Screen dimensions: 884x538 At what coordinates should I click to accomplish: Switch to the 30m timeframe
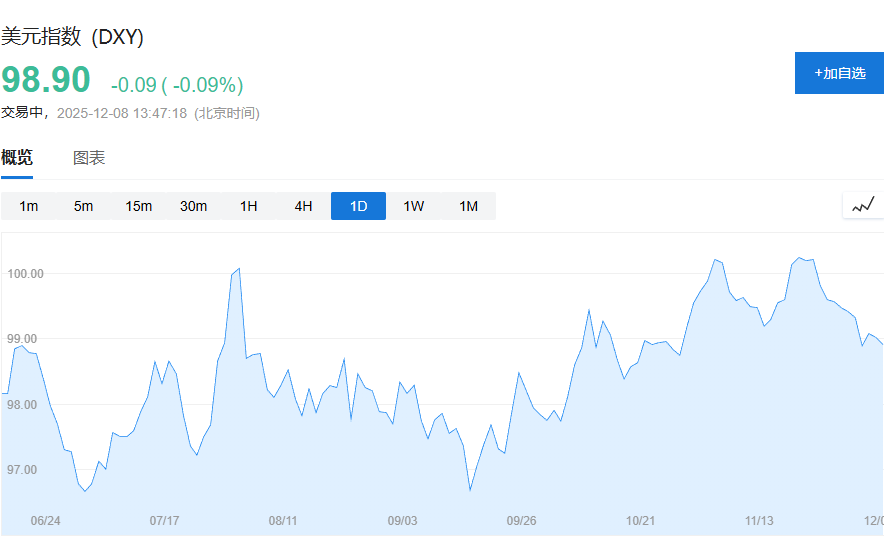(x=193, y=207)
